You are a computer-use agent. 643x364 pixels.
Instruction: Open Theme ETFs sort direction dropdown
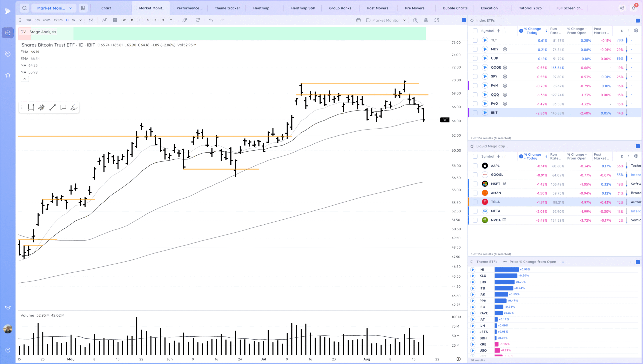(x=563, y=262)
